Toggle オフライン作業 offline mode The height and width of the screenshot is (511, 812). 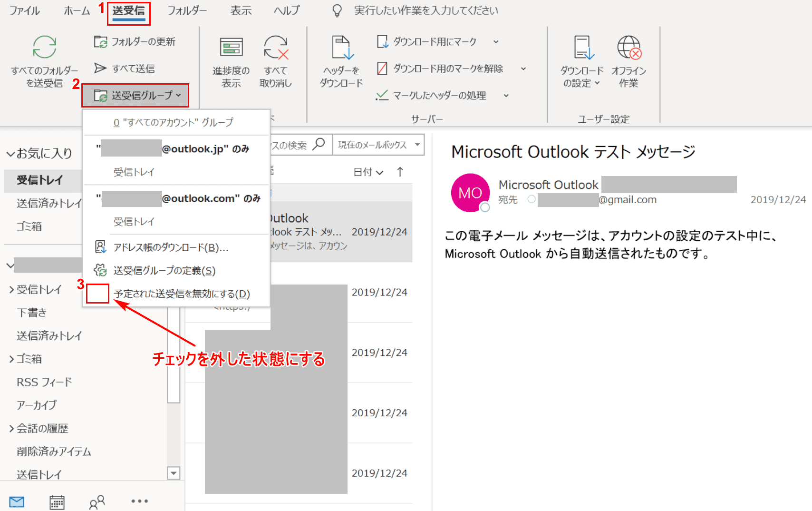pos(628,48)
